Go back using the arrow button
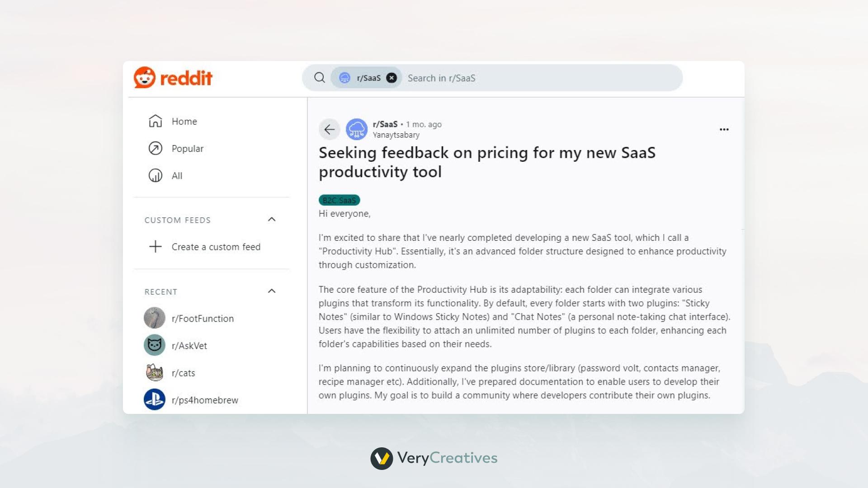This screenshot has width=868, height=488. tap(330, 130)
